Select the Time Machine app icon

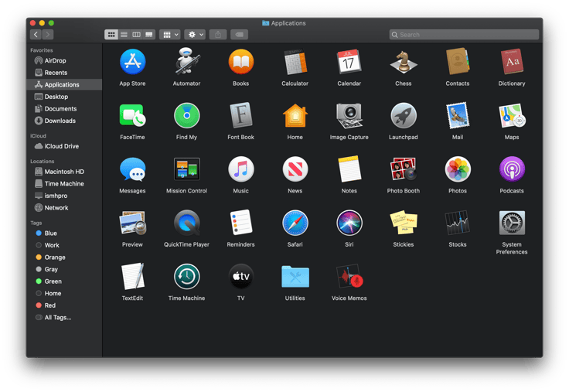(x=186, y=277)
